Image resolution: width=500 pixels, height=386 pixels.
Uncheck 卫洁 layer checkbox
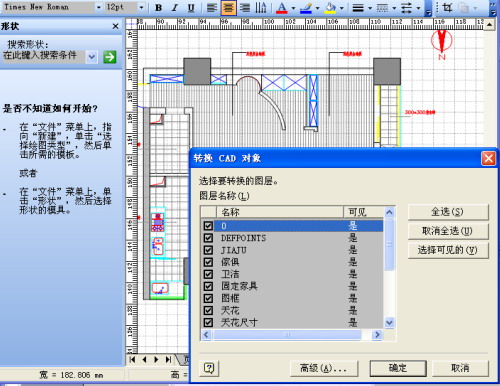coord(208,274)
